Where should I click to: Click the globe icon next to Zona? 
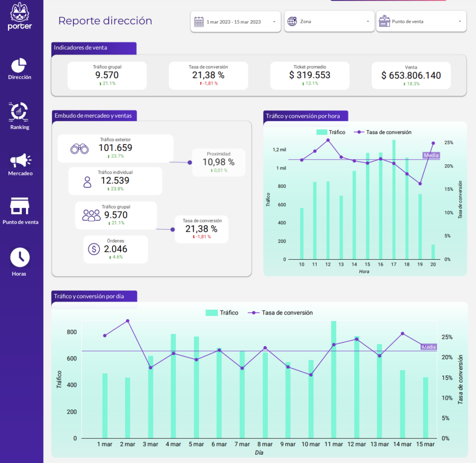click(293, 21)
